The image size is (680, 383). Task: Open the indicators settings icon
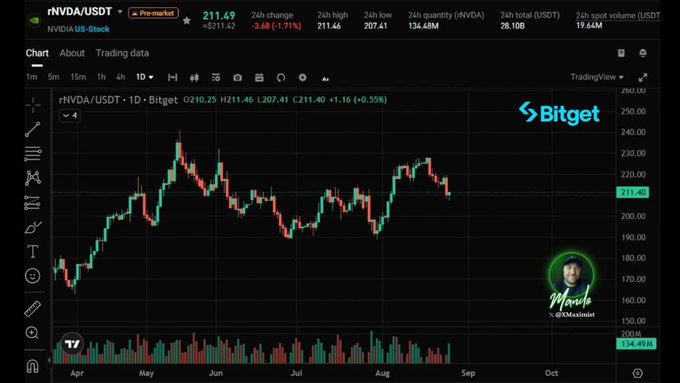[216, 77]
